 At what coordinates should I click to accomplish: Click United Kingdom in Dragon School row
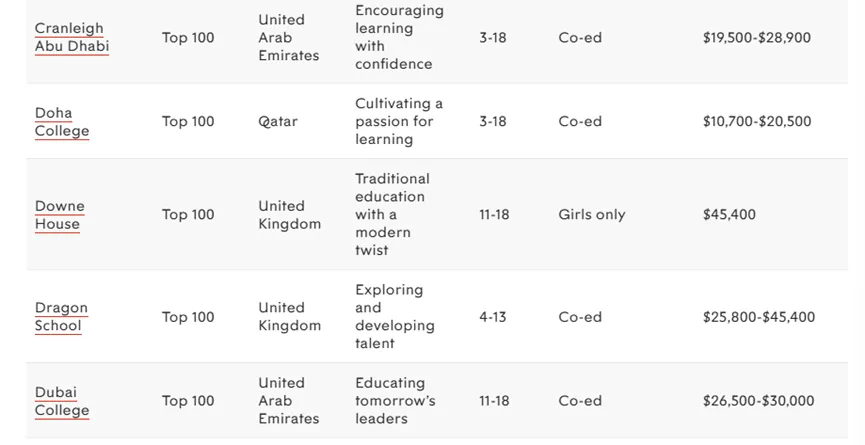tap(289, 317)
